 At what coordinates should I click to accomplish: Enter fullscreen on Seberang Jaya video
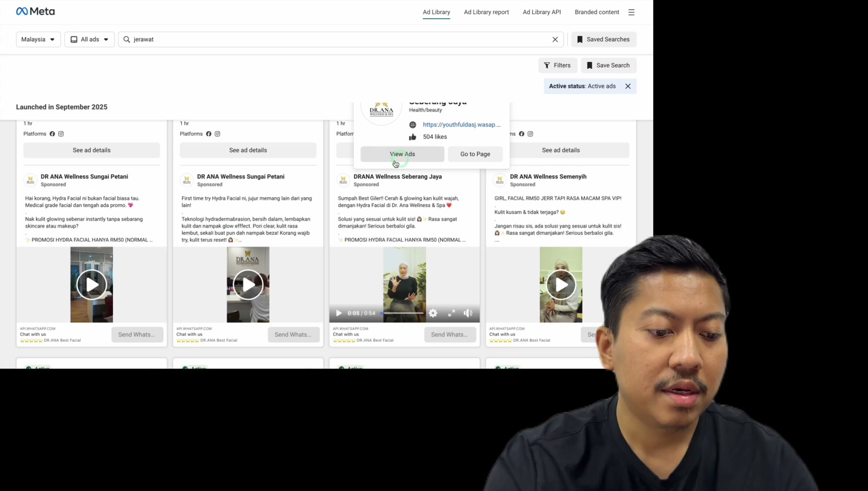(x=451, y=313)
